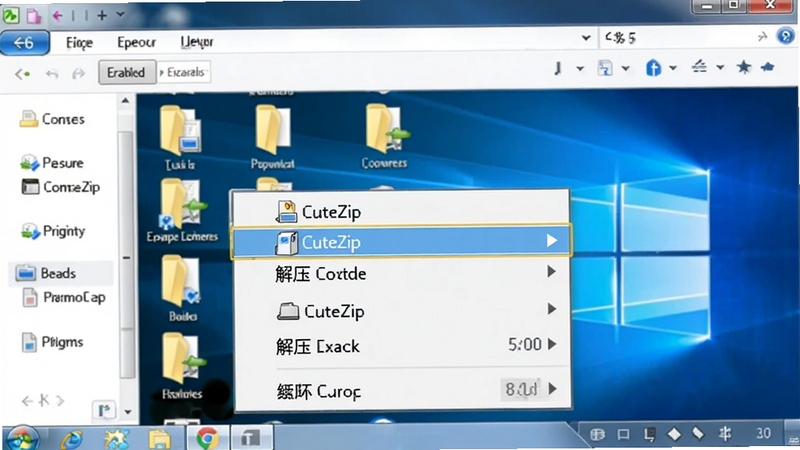The width and height of the screenshot is (800, 450).
Task: Open dropdown next to pin icon
Action: pos(580,68)
